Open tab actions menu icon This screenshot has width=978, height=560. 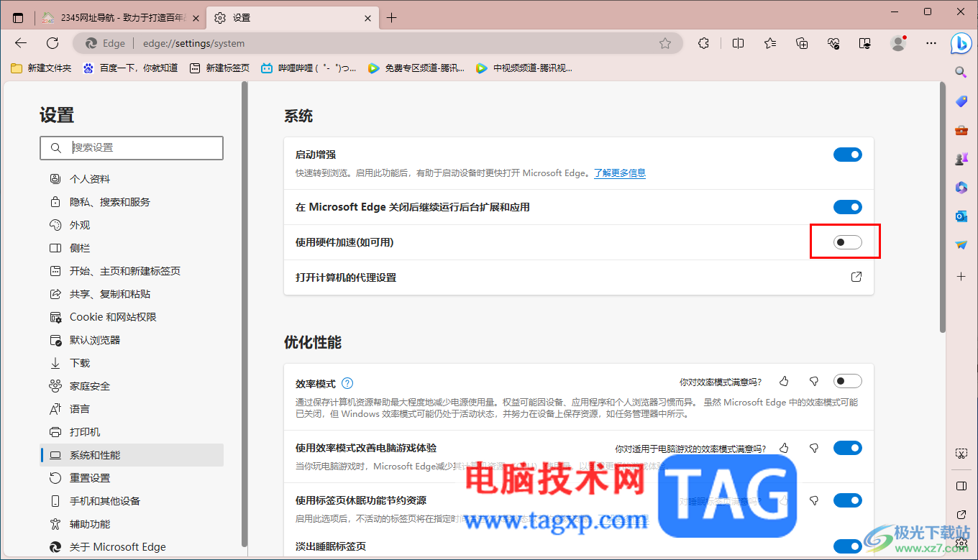point(18,18)
